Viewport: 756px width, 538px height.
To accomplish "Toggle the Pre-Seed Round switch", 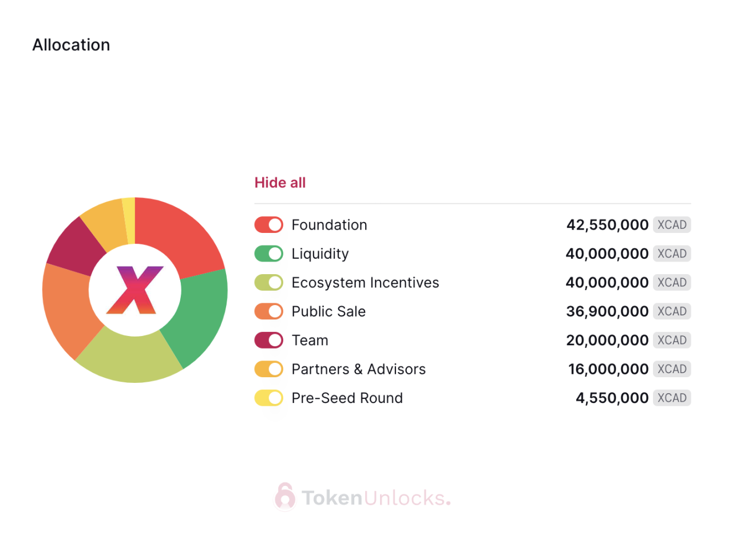I will click(269, 398).
